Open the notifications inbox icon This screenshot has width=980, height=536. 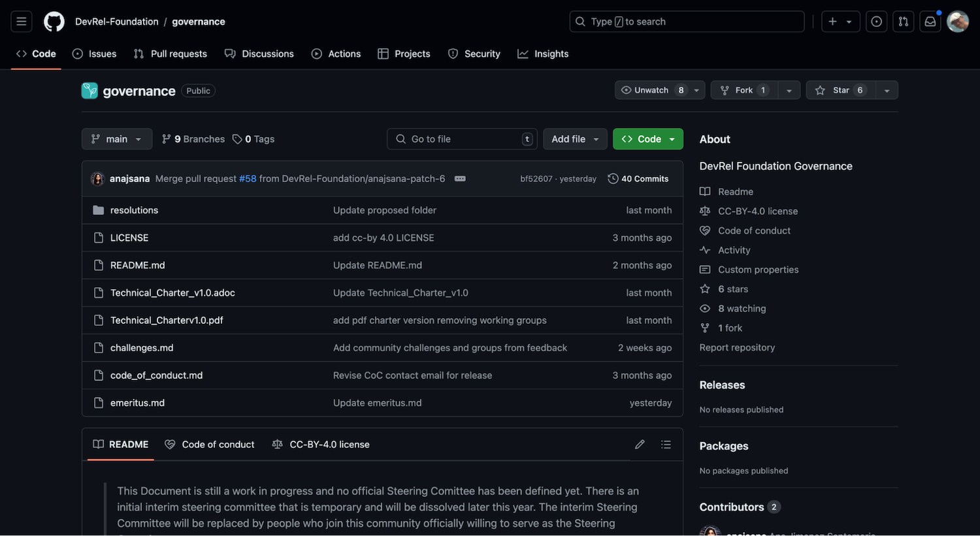coord(930,22)
